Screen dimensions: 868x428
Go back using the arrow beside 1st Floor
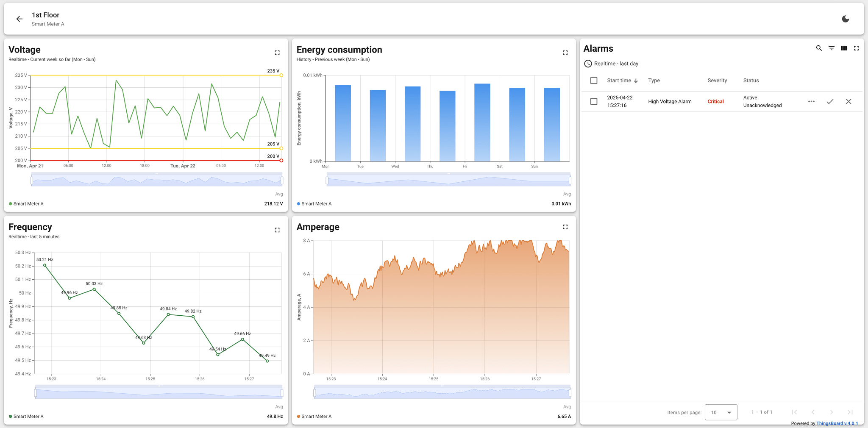point(19,19)
